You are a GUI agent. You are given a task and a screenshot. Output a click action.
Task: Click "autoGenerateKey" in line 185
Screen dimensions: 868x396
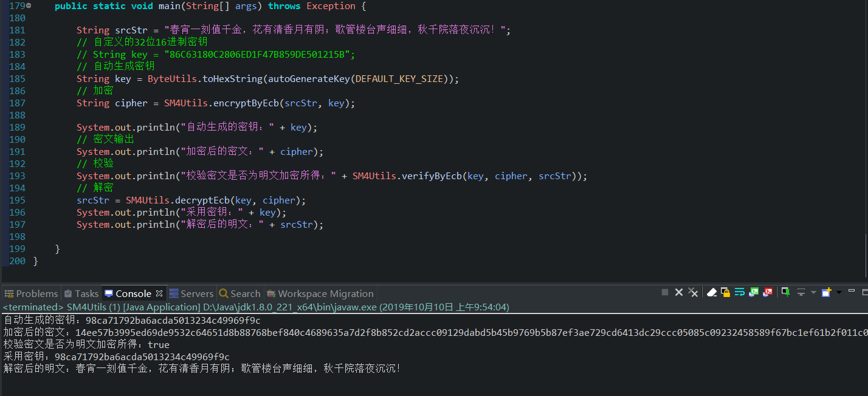(x=308, y=79)
